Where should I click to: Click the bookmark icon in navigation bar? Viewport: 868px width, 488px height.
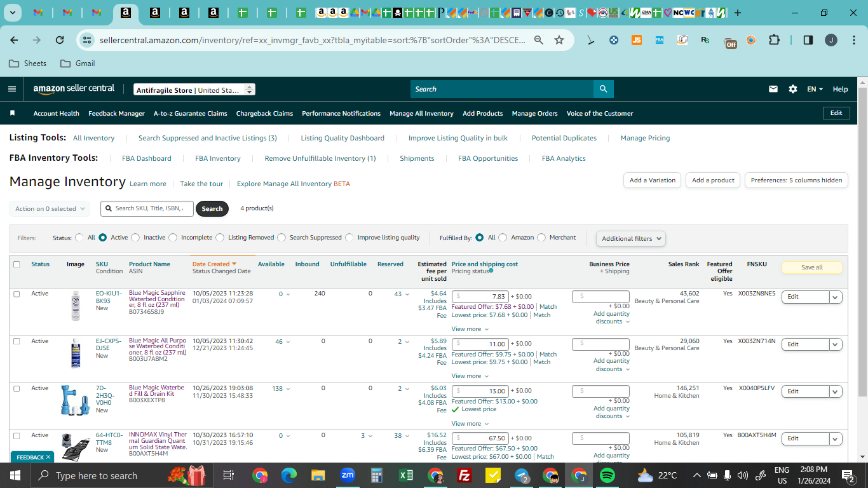(x=12, y=113)
